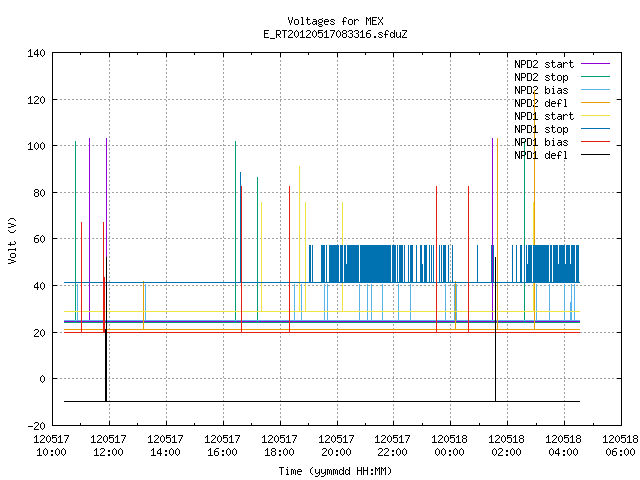Click the time tick 120517 12:00

pyautogui.click(x=108, y=446)
